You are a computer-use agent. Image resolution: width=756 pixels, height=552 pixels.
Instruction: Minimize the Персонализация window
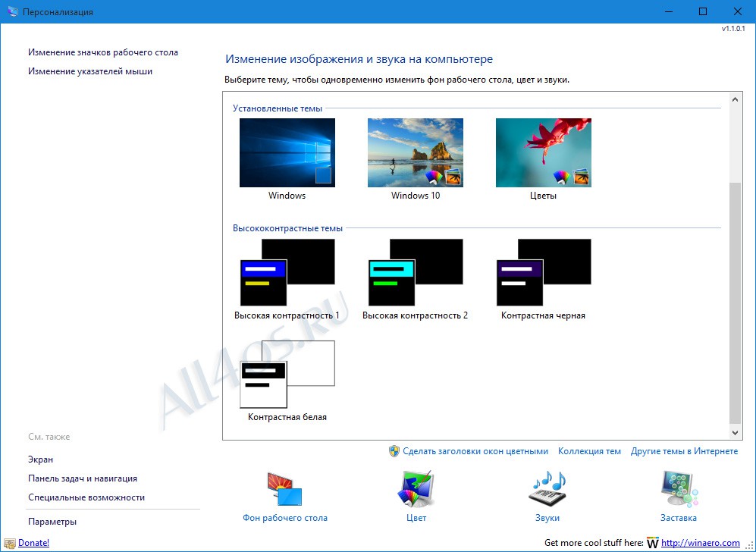(x=668, y=11)
